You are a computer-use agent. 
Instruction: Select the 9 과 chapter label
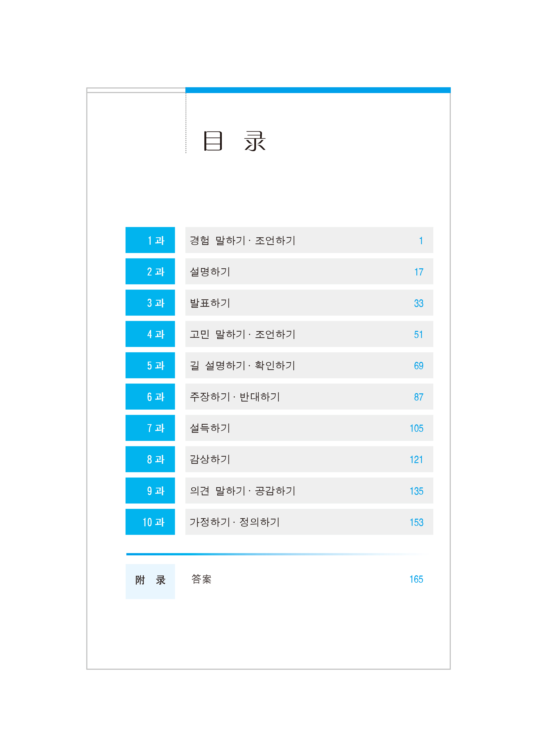(150, 491)
